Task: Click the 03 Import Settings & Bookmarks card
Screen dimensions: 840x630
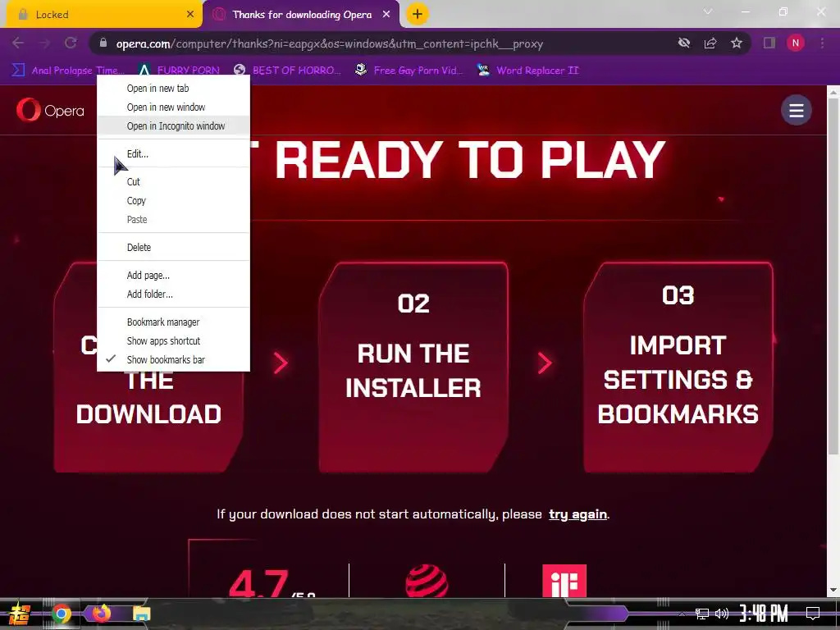Action: [678, 367]
